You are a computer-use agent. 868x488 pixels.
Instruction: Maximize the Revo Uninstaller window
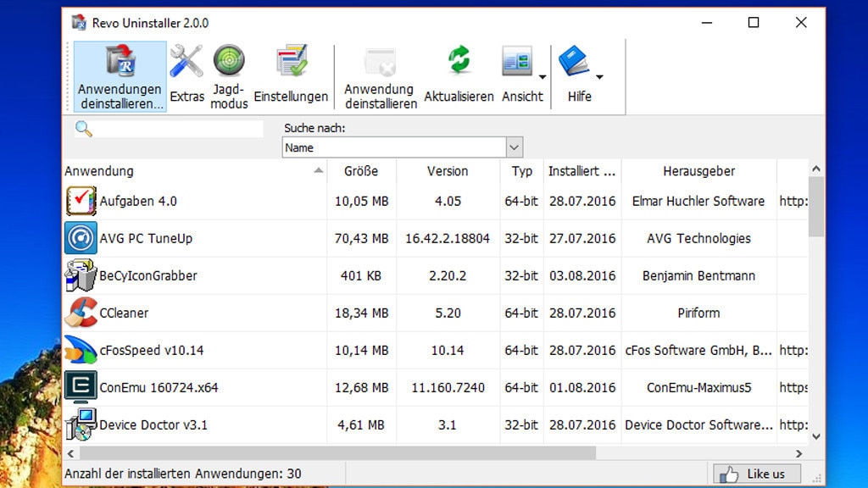[754, 22]
